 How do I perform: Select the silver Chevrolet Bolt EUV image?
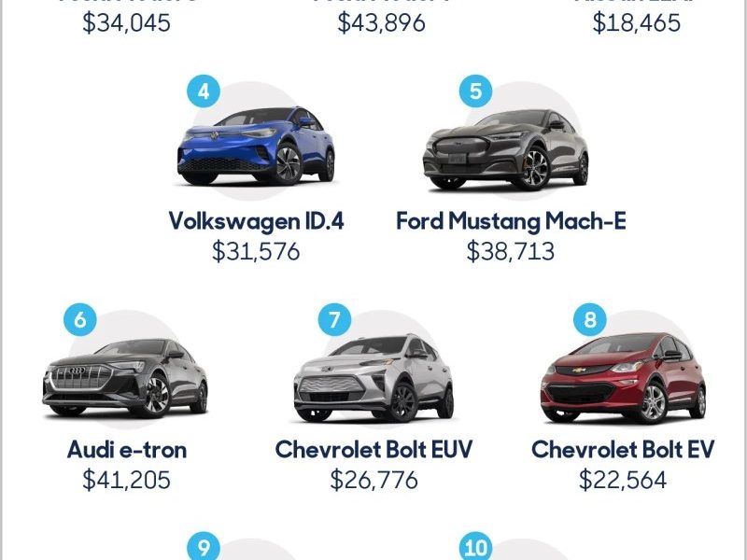373,378
